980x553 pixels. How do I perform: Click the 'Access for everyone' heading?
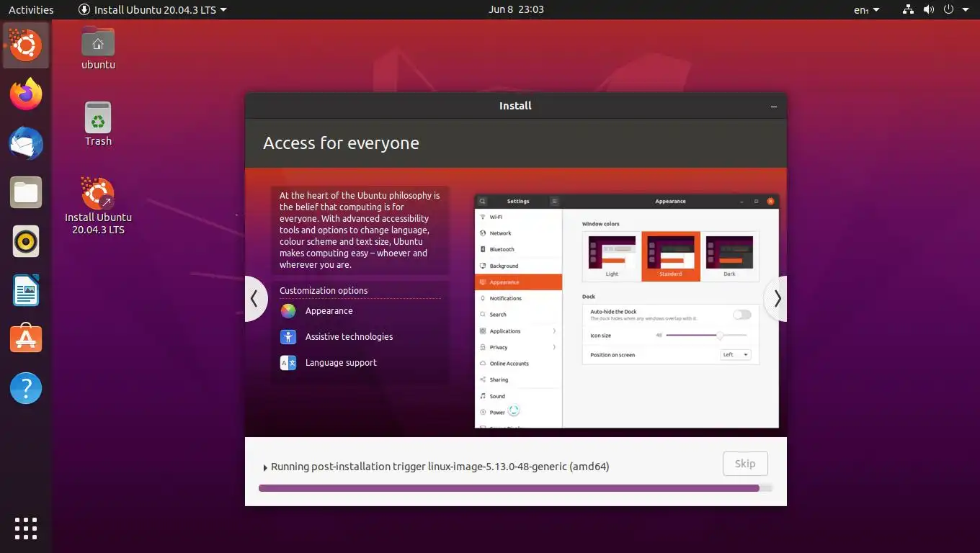coord(341,143)
